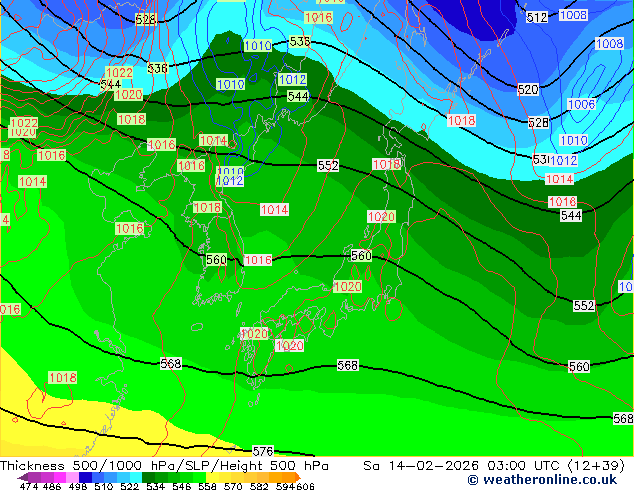
Task: Click the 576 height contour label
Action: click(262, 451)
